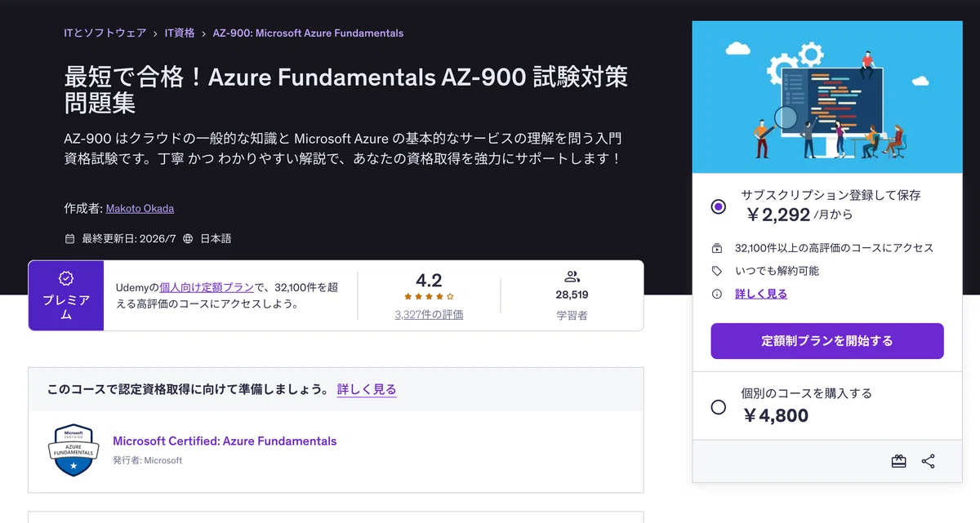The height and width of the screenshot is (523, 980).
Task: Click the learners people icon
Action: tap(572, 277)
